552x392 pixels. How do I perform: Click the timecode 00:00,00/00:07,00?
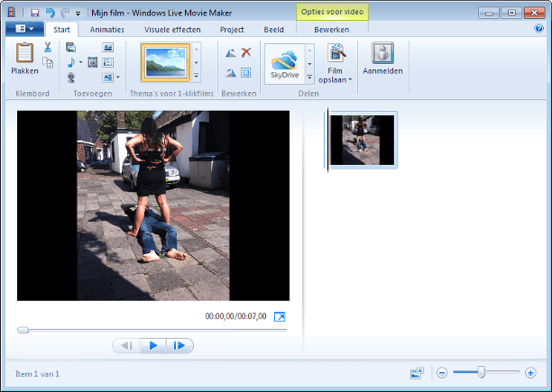235,316
